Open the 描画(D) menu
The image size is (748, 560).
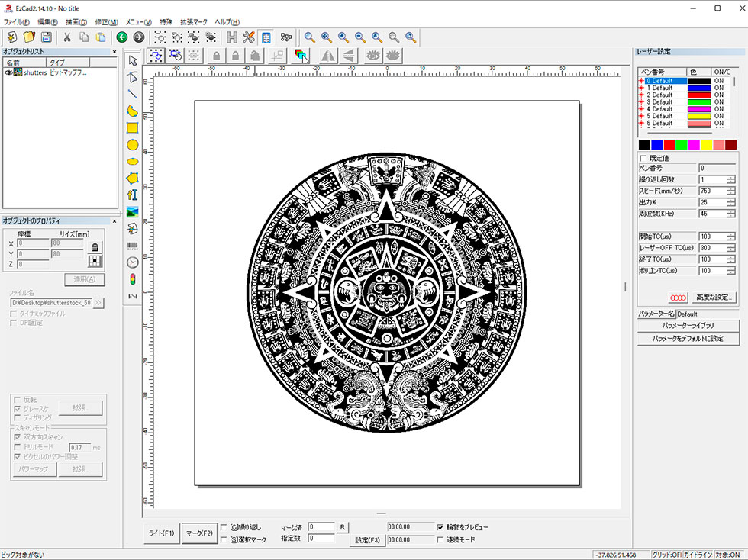(76, 22)
